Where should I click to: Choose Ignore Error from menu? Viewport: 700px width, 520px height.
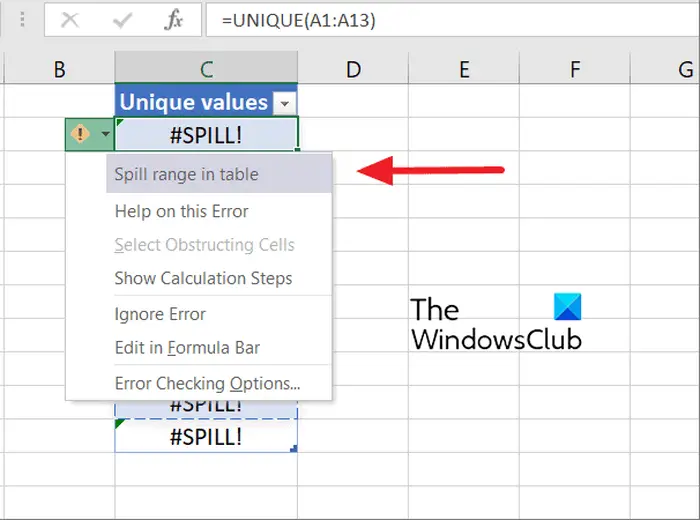pos(160,314)
